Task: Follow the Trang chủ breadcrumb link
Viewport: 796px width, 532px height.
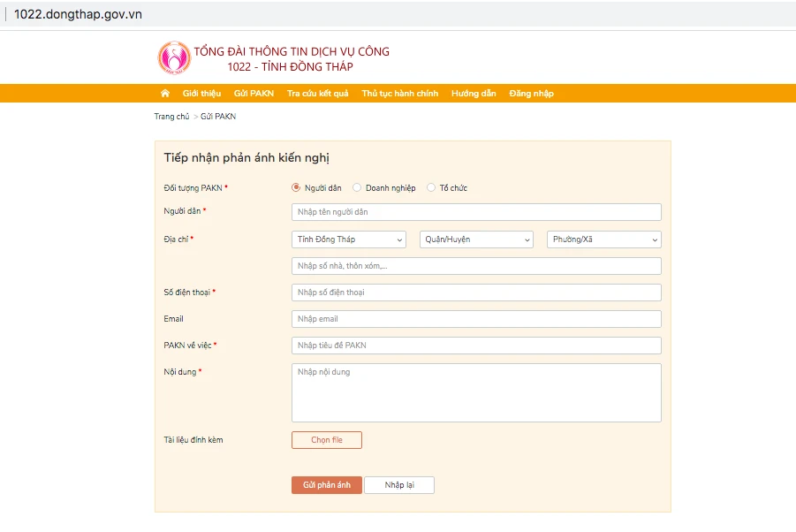Action: pos(171,117)
